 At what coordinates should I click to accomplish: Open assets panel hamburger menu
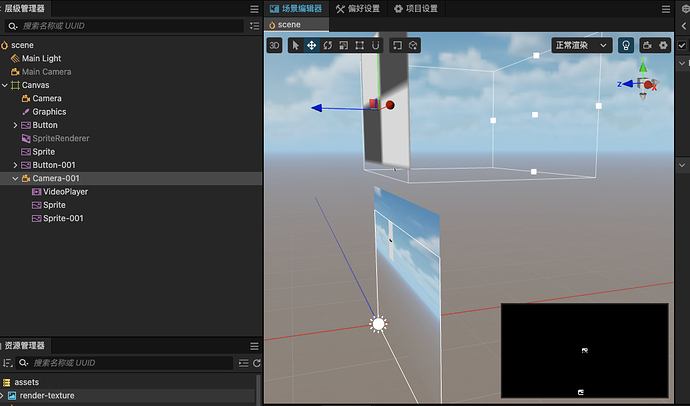click(x=254, y=346)
